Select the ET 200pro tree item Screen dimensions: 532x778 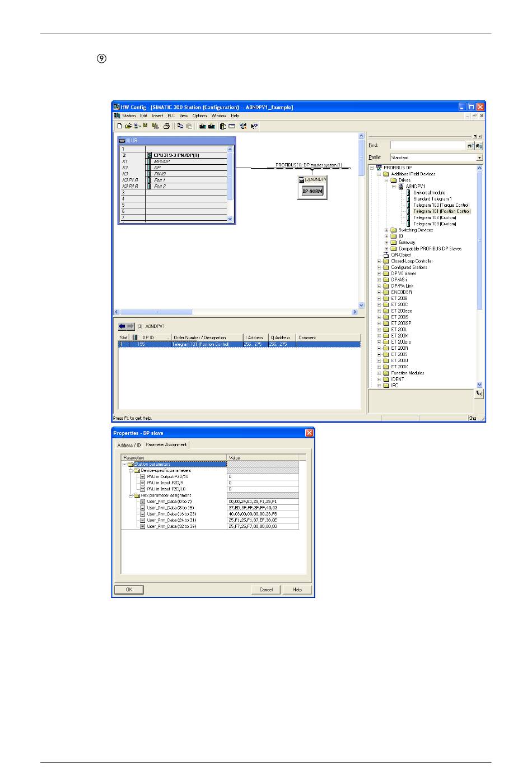[401, 342]
